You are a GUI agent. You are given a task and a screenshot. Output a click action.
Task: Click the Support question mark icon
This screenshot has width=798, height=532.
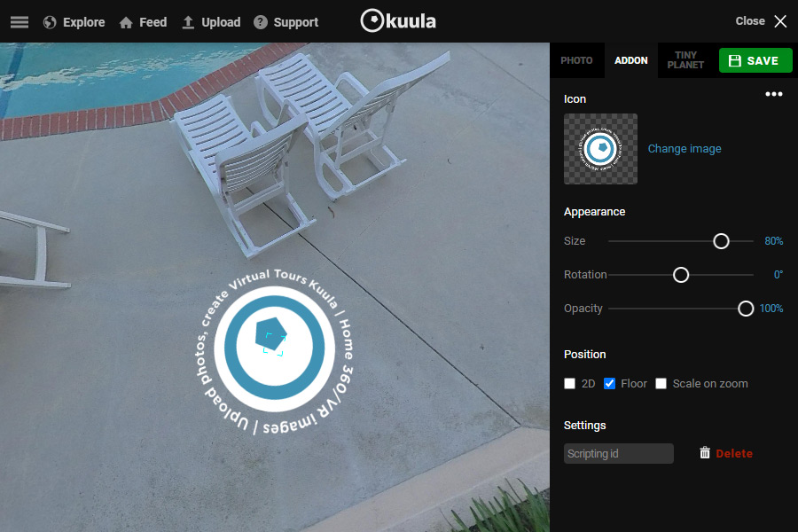pos(261,22)
